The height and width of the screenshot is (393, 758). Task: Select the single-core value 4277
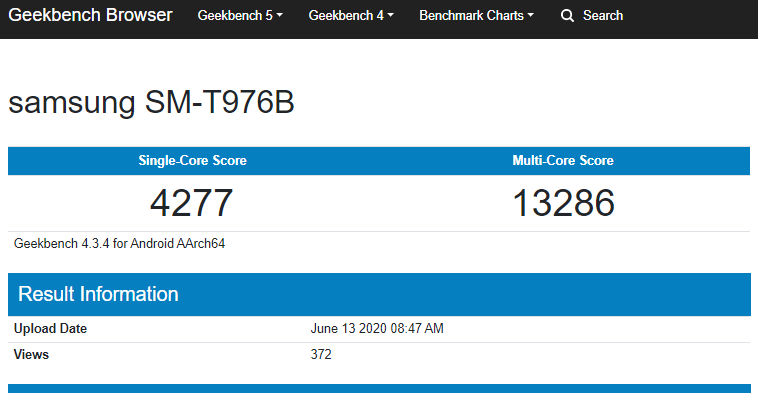pyautogui.click(x=191, y=203)
